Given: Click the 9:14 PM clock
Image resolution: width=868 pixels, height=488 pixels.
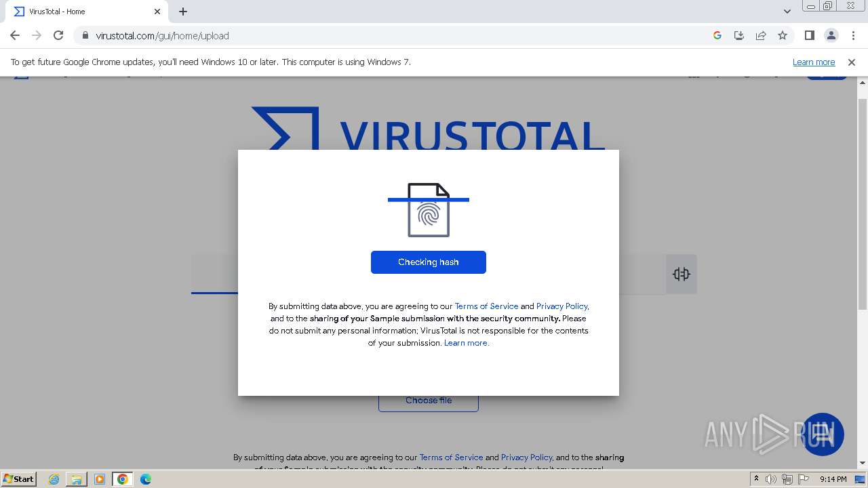Looking at the screenshot, I should [x=833, y=479].
